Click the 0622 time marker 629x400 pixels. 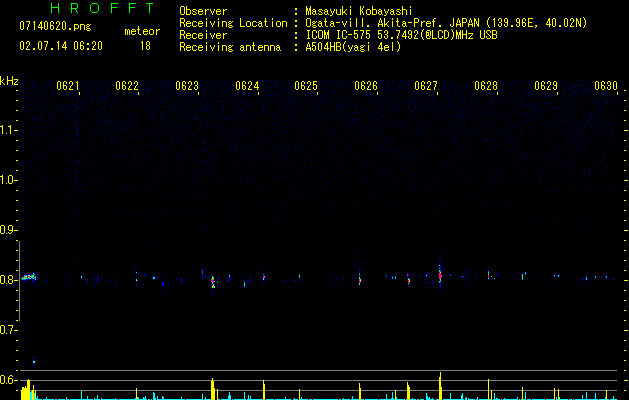pos(127,86)
